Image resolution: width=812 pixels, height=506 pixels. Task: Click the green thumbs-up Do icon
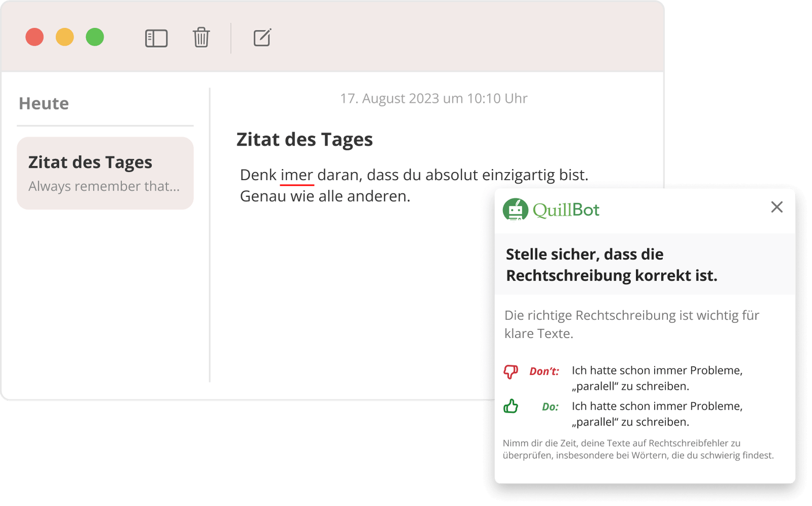click(x=511, y=407)
